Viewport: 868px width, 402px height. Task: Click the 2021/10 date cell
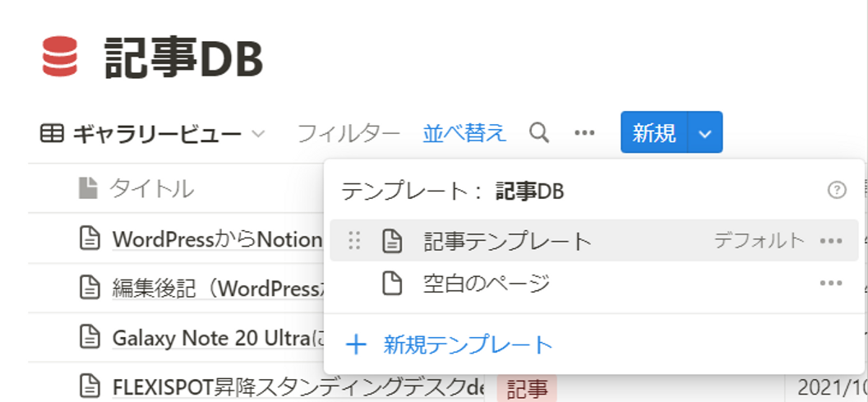point(832,386)
